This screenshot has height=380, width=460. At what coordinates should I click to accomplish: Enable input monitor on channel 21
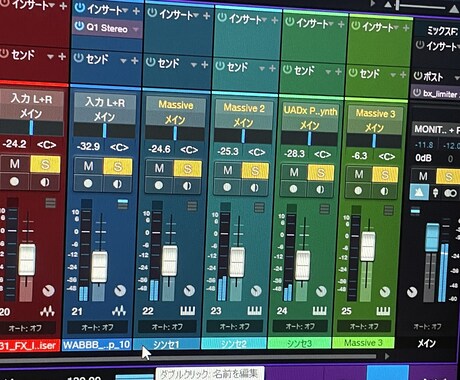coord(117,184)
